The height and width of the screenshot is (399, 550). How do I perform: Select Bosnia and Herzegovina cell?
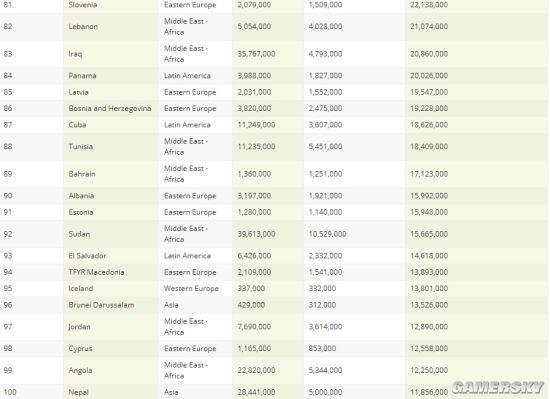point(110,109)
